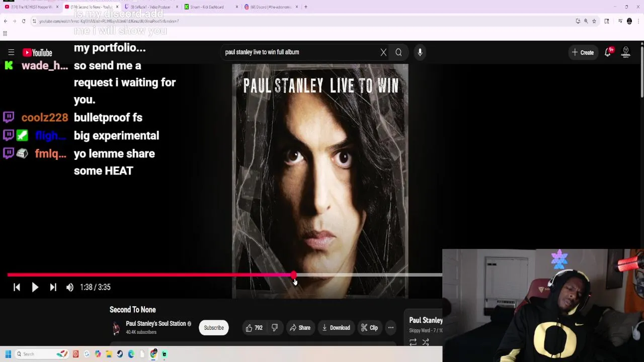
Task: Open Microsoft Edge from taskbar
Action: pos(131,354)
